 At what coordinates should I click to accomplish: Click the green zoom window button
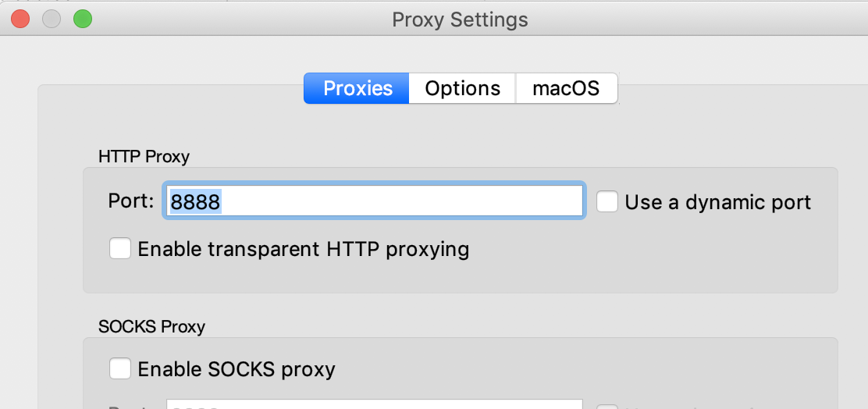tap(83, 19)
